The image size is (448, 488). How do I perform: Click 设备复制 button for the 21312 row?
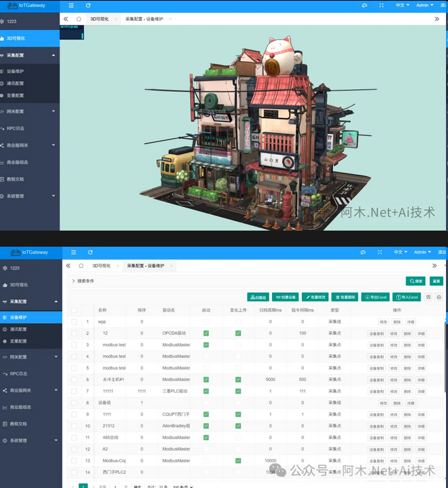point(376,426)
